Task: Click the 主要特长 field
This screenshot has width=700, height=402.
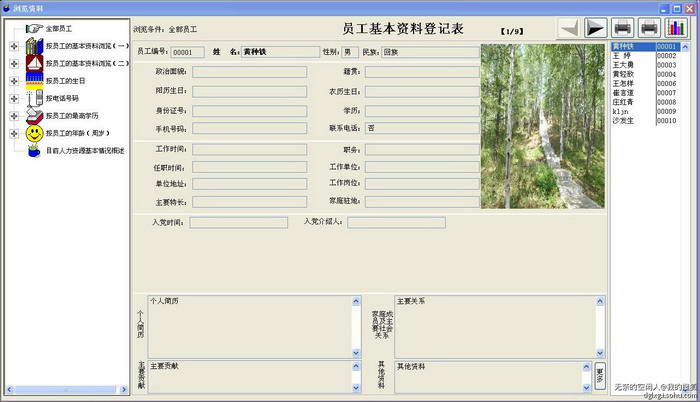Action: (x=250, y=202)
